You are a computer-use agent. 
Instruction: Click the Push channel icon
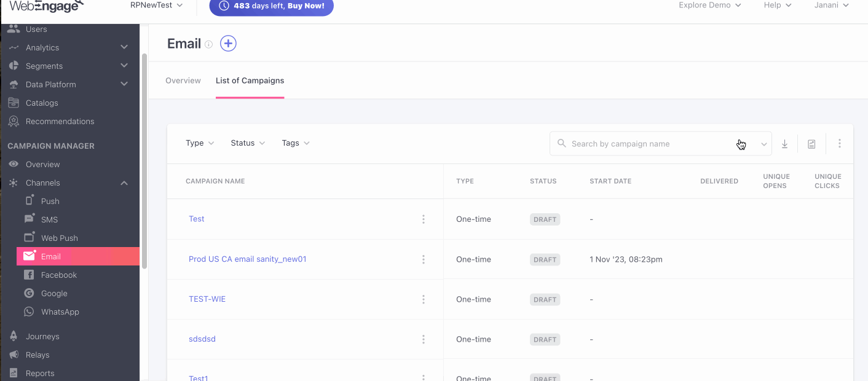(x=29, y=200)
